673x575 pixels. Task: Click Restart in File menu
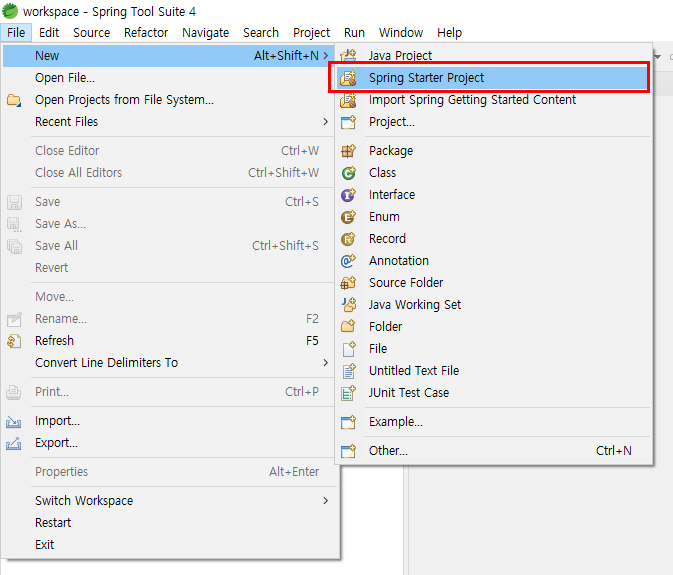(168, 523)
